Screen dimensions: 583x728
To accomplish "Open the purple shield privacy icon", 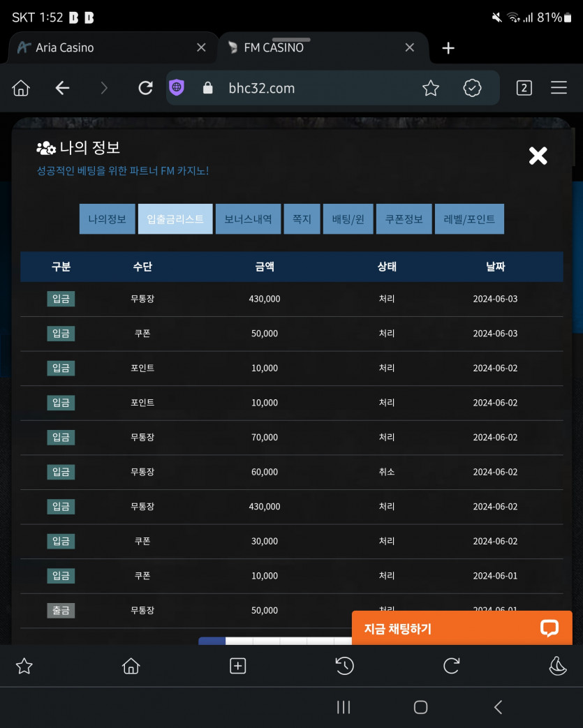I will [x=177, y=88].
